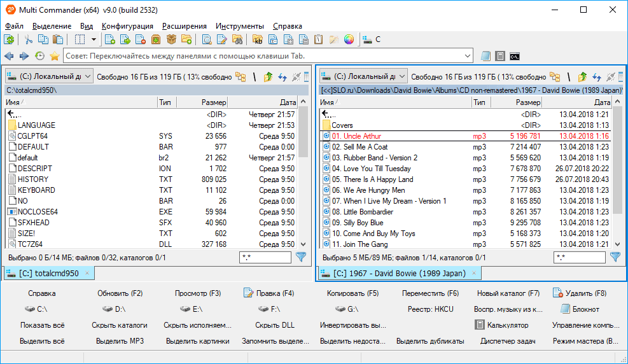Open the Расширения menu
The height and width of the screenshot is (364, 628).
185,26
